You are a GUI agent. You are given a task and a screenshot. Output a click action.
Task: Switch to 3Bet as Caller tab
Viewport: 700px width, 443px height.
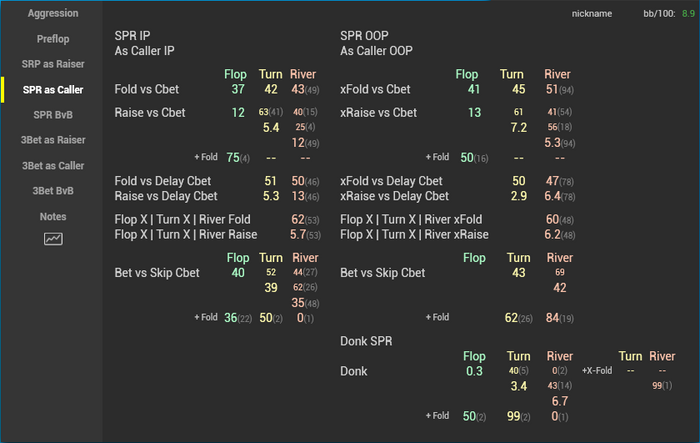coord(53,165)
